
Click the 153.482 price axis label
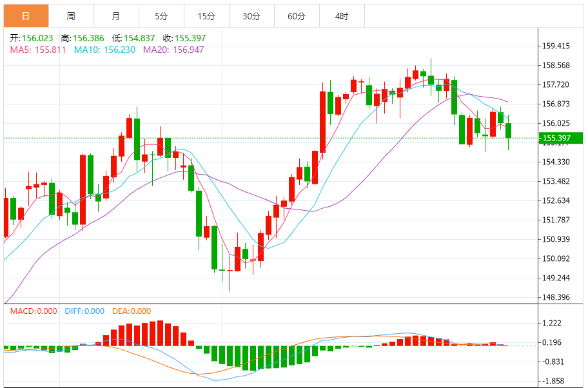556,182
